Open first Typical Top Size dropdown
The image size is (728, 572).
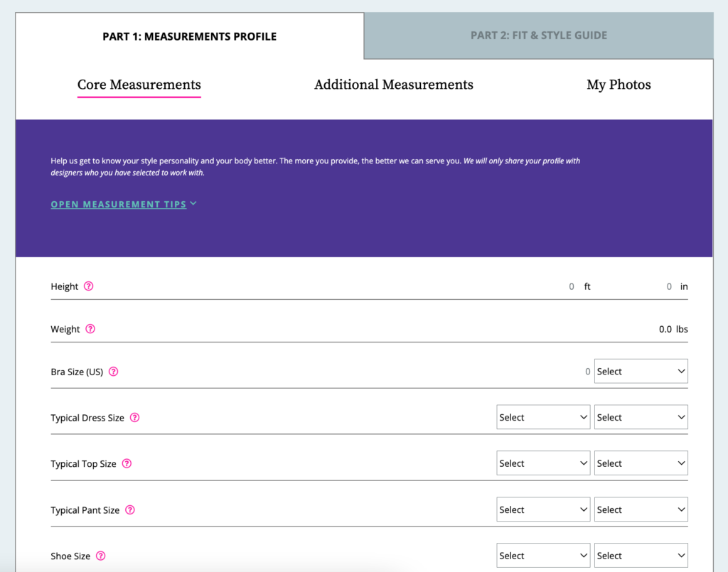click(x=543, y=463)
